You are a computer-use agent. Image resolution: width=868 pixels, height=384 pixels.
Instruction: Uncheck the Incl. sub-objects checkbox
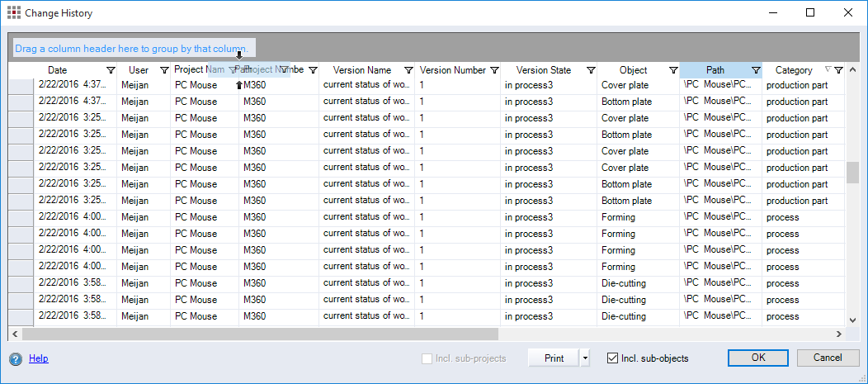(x=612, y=358)
